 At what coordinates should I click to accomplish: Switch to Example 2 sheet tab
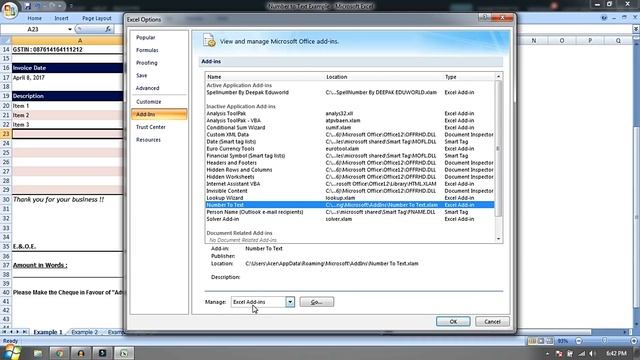(x=84, y=332)
